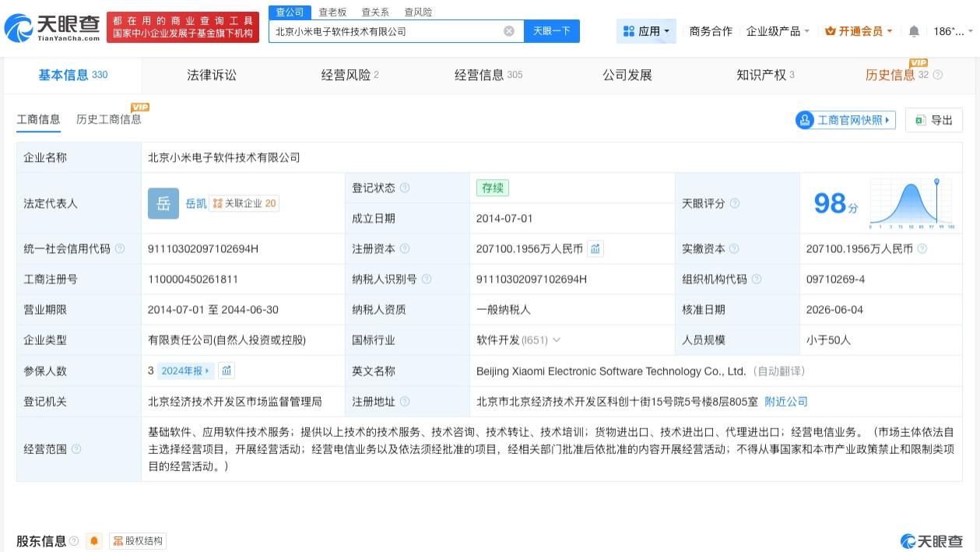
Task: Click help icon beside 经营范围
Action: click(76, 449)
